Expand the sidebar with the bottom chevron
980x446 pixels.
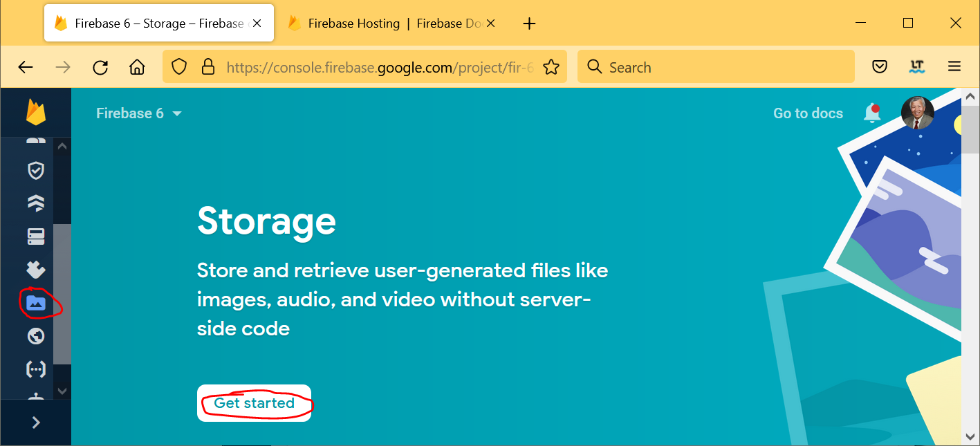click(36, 422)
